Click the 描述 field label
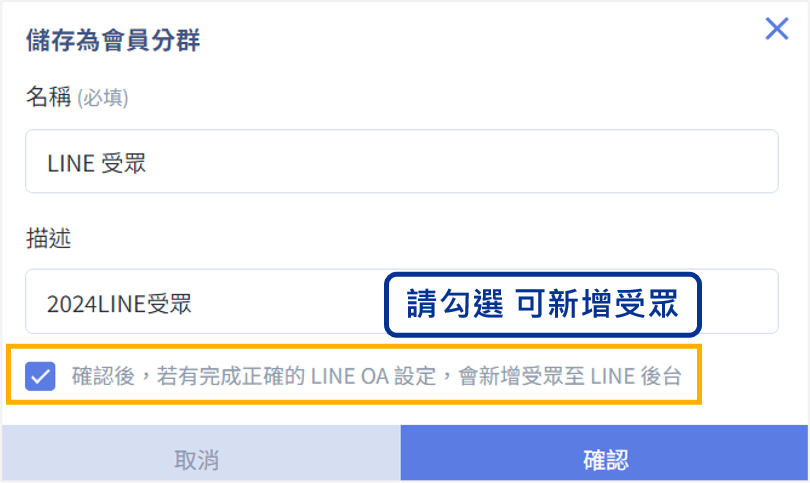The height and width of the screenshot is (483, 810). [48, 239]
